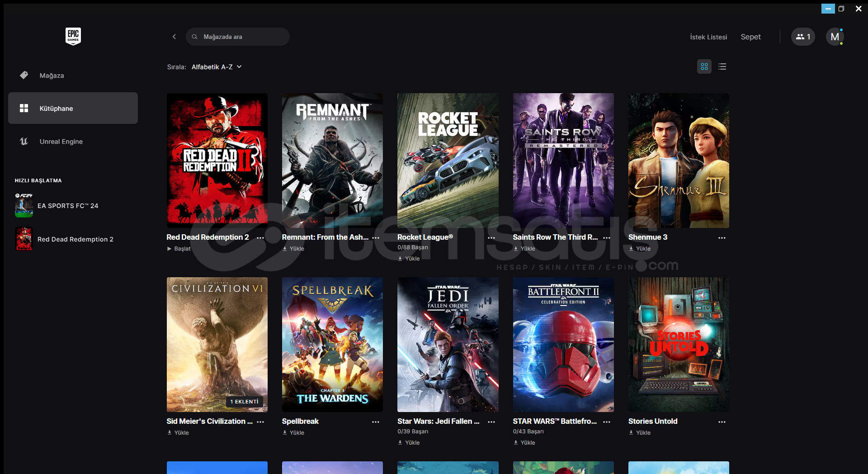The height and width of the screenshot is (474, 868).
Task: Click the Kütüphane grid icon
Action: [x=24, y=108]
